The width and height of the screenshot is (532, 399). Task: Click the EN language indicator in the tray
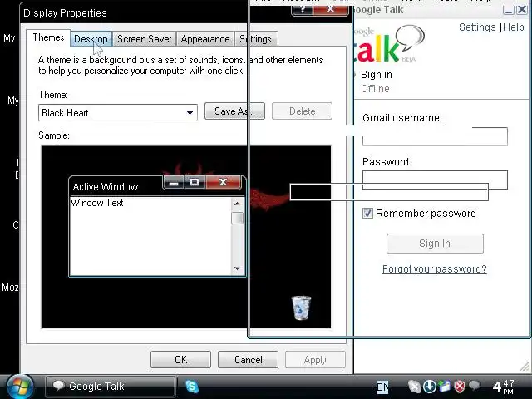coord(382,387)
